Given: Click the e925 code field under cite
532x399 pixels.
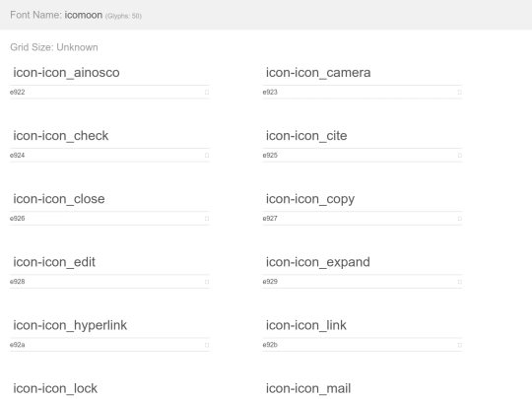Looking at the screenshot, I should (x=359, y=156).
